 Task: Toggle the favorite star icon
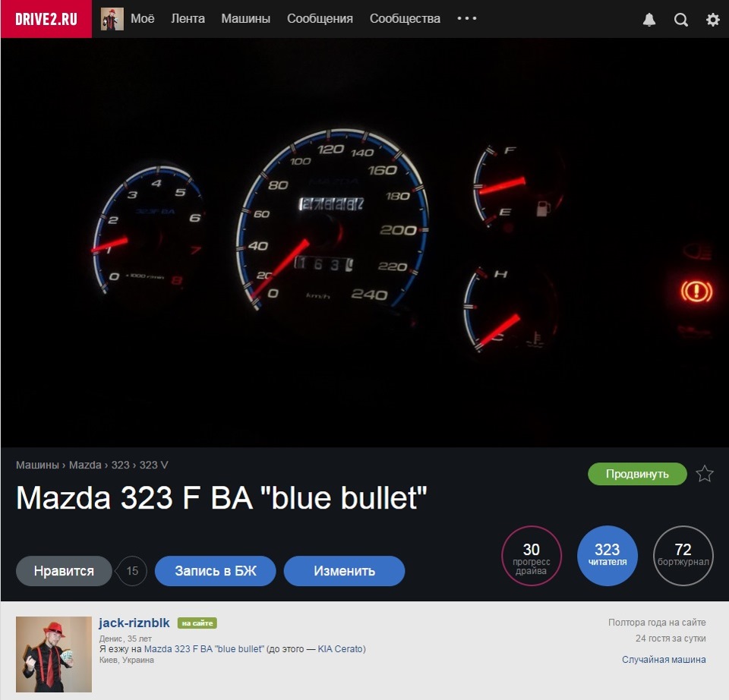point(705,474)
